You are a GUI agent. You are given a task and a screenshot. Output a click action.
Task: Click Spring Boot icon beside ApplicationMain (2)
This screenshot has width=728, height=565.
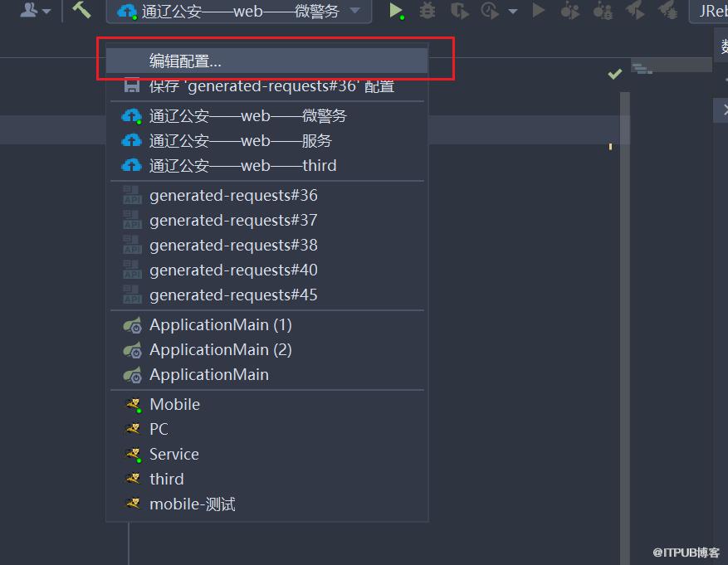132,350
